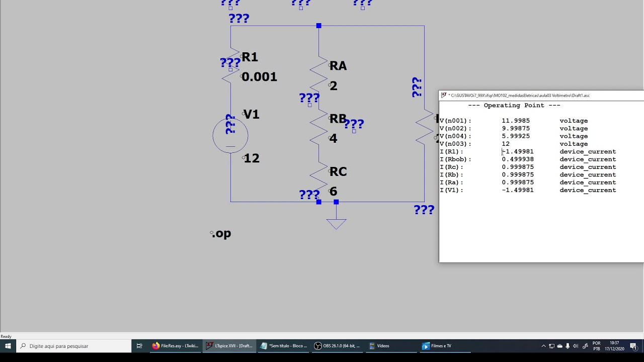This screenshot has width=644, height=362.
Task: Switch to the Firefox File:Res.asy window
Action: point(175,346)
